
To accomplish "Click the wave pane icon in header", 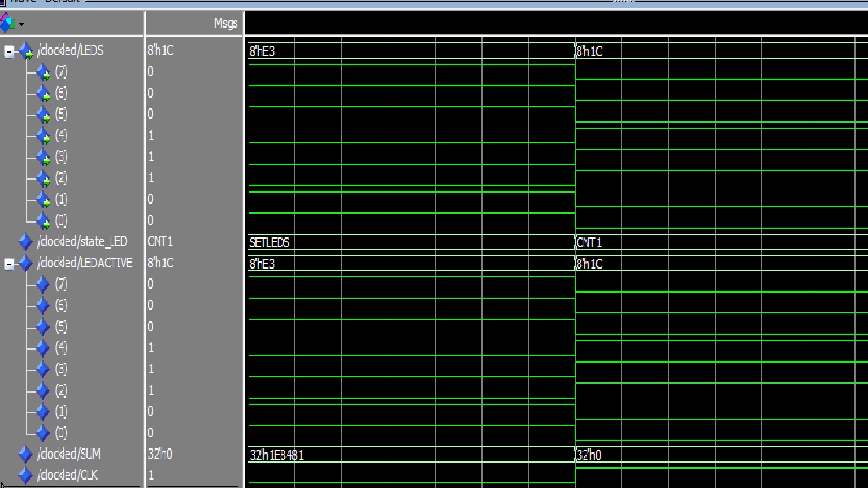I will click(7, 23).
